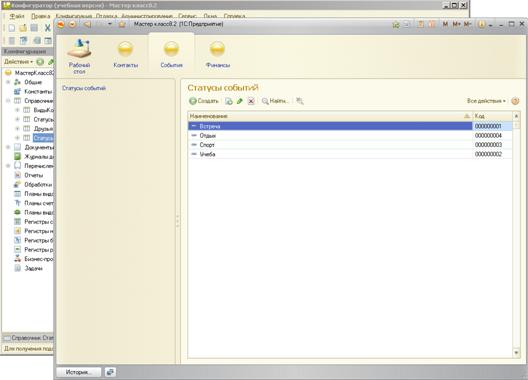Screen dimensions: 528x380
Task: Expand the Документы tree node
Action: (8, 147)
